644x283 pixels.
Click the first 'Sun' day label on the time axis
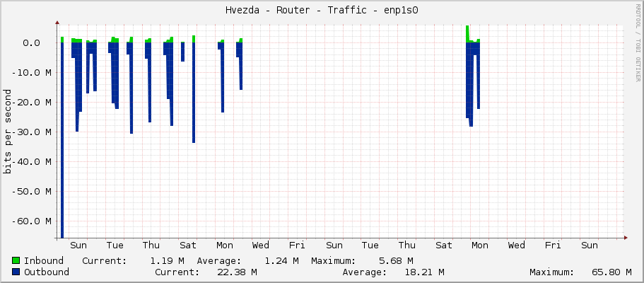pyautogui.click(x=78, y=246)
